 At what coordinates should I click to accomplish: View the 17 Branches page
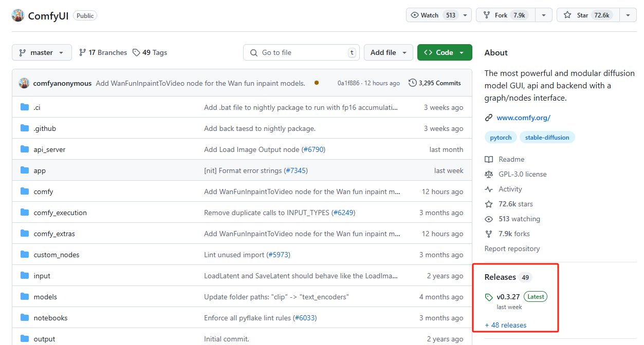pos(103,52)
